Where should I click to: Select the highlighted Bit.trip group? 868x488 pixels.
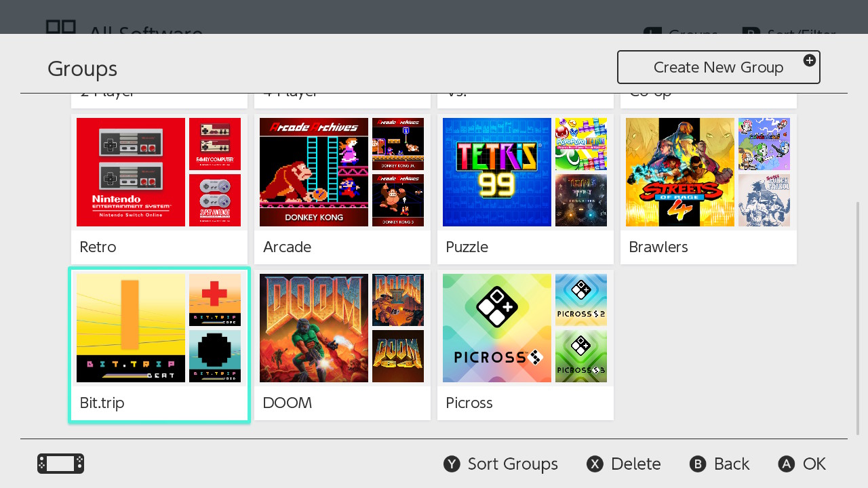click(159, 345)
